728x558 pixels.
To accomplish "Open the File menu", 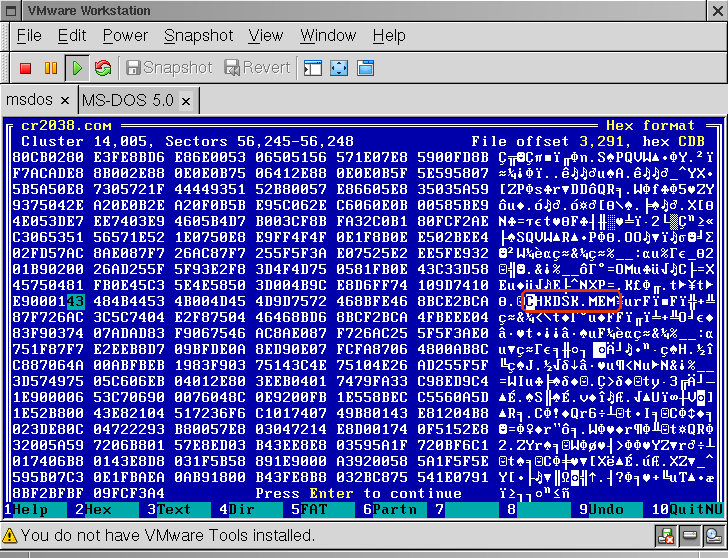I will 29,35.
